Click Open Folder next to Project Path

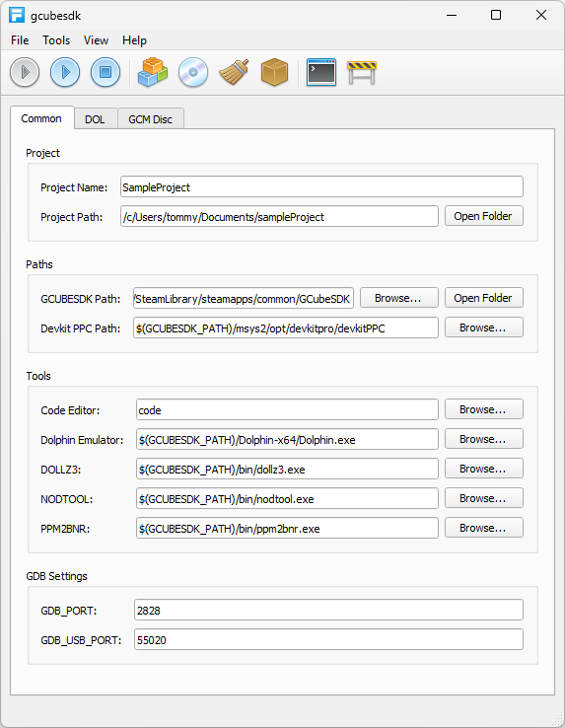(x=484, y=216)
